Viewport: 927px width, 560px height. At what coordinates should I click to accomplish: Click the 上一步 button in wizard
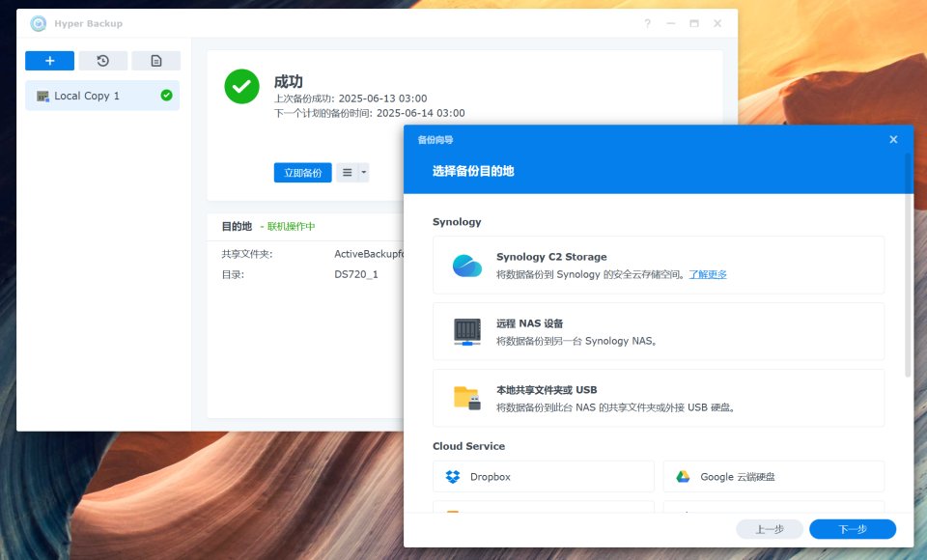[769, 529]
